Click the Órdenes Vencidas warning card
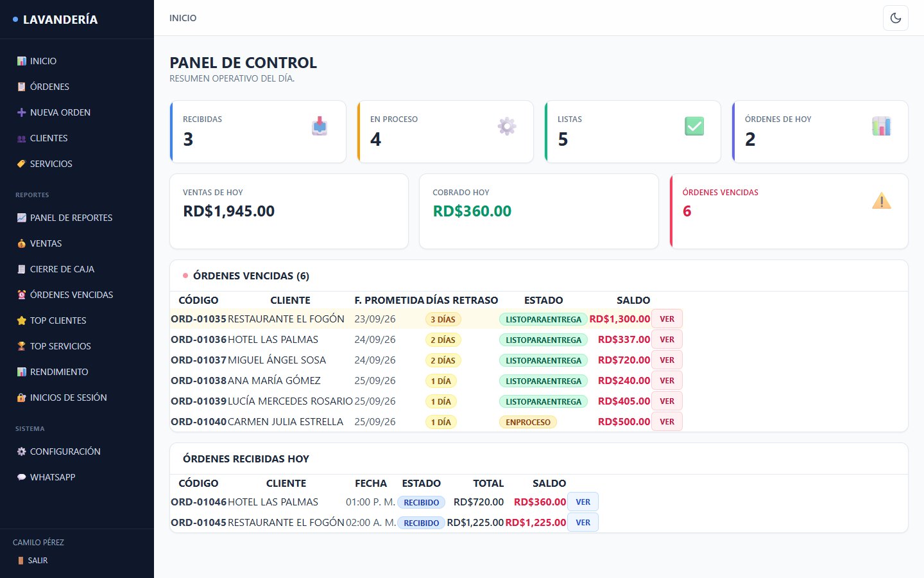Image resolution: width=924 pixels, height=578 pixels. (x=789, y=211)
